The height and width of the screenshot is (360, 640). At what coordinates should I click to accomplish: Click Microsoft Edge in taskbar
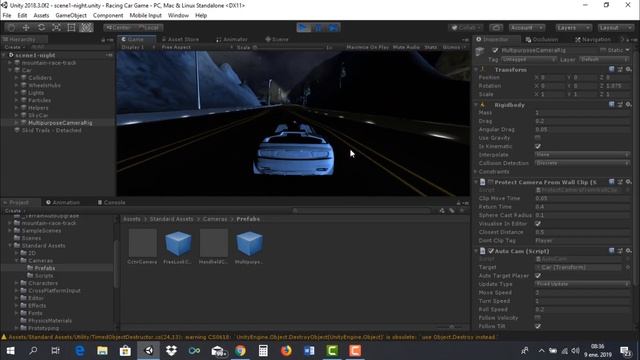[80, 351]
